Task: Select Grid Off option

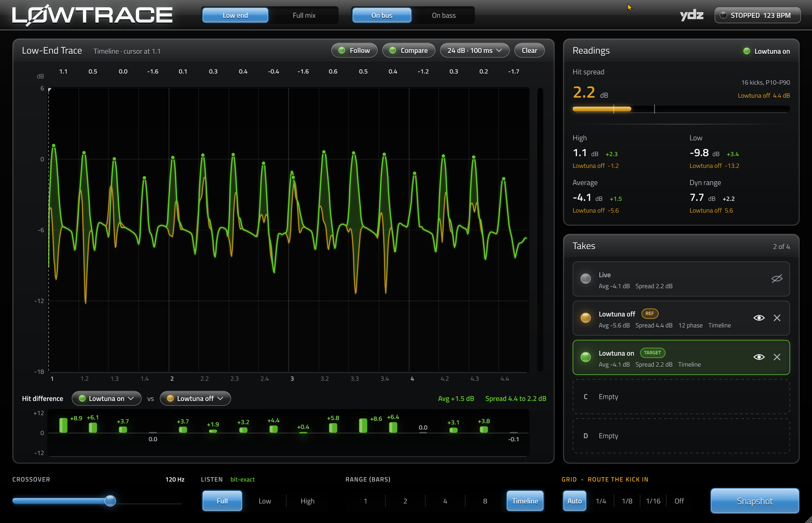Action: pyautogui.click(x=679, y=501)
